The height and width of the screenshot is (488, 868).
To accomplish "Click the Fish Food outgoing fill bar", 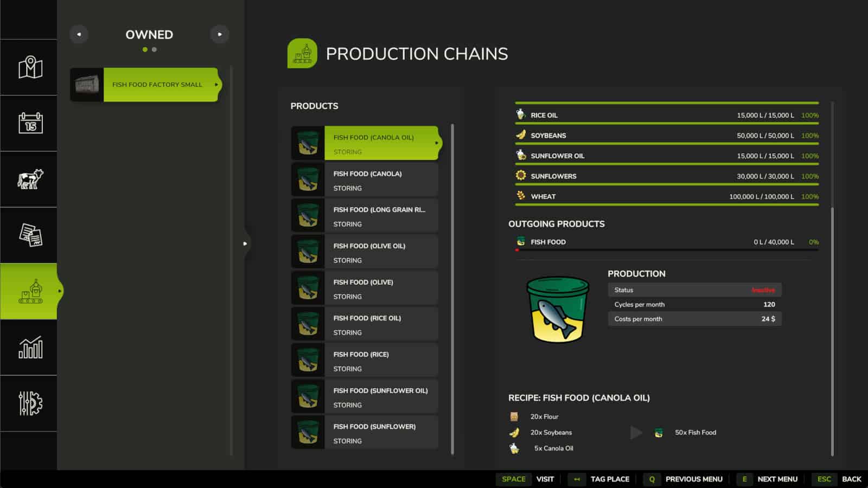I will 666,250.
